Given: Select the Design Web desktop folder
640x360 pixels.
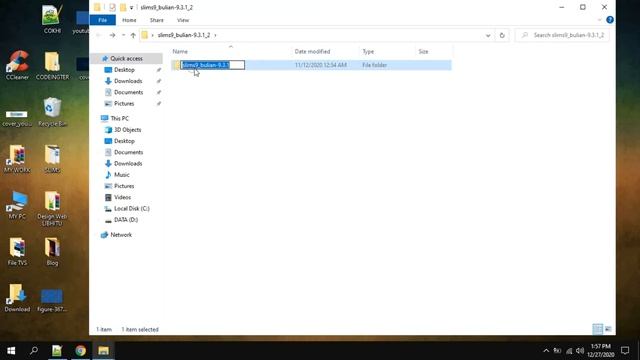Looking at the screenshot, I should 52,208.
